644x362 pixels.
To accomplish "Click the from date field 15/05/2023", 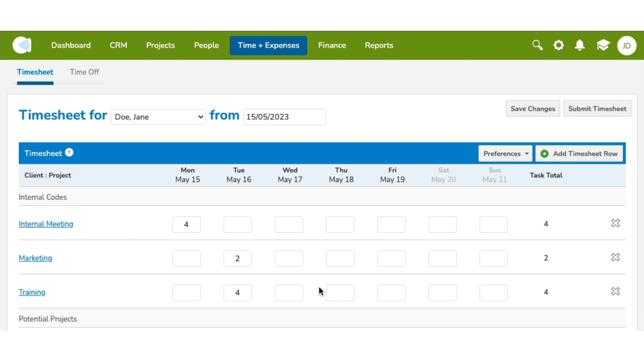I will [x=284, y=117].
